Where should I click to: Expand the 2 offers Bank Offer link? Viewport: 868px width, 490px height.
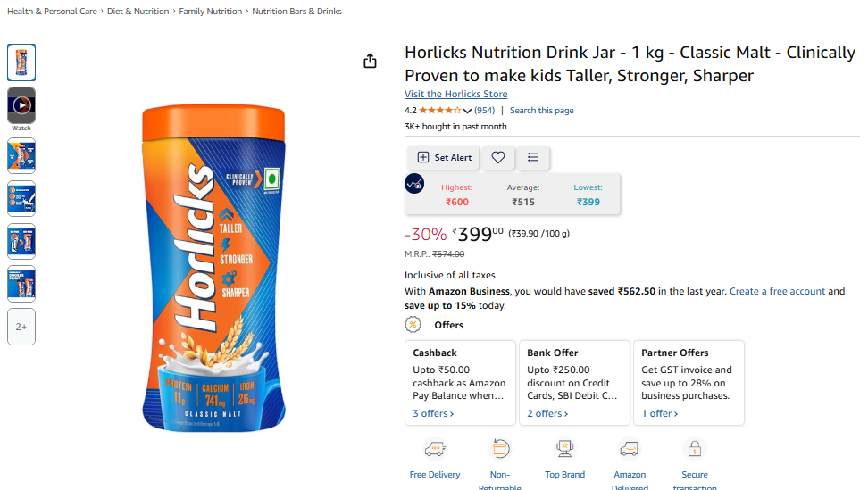point(547,413)
